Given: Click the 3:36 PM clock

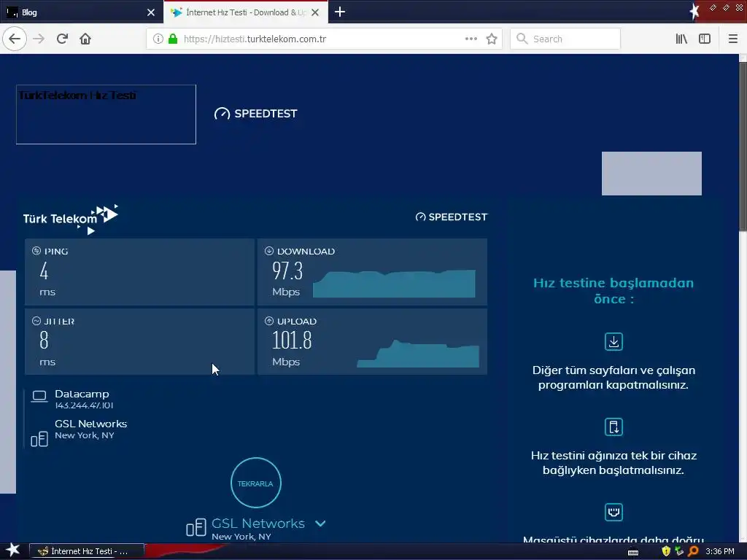Looking at the screenshot, I should tap(720, 551).
